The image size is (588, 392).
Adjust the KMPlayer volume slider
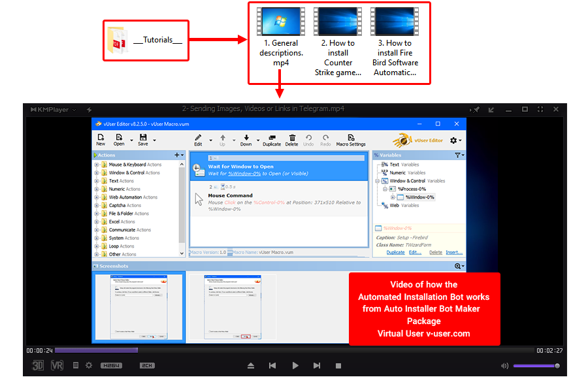536,366
